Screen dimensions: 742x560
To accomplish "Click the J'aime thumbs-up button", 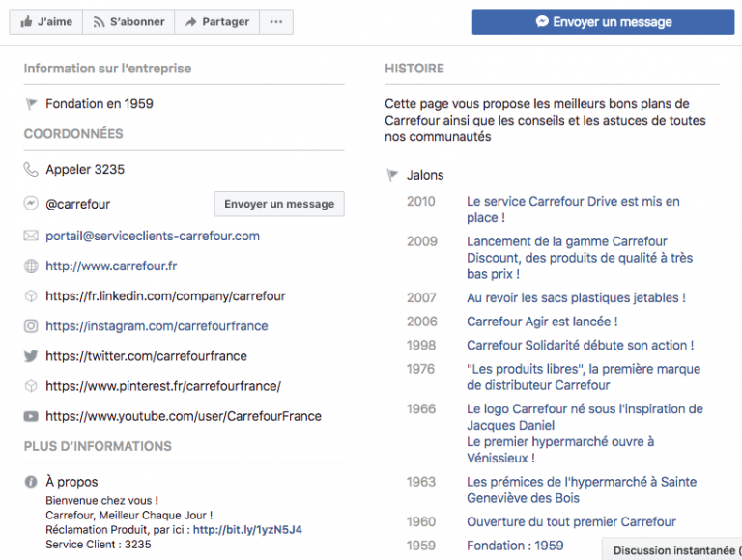I will tap(46, 22).
